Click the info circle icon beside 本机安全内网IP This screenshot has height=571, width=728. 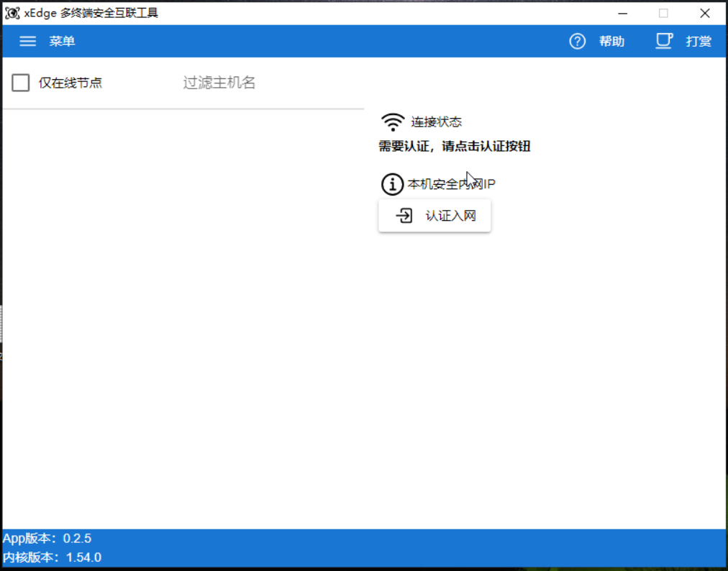click(x=392, y=184)
